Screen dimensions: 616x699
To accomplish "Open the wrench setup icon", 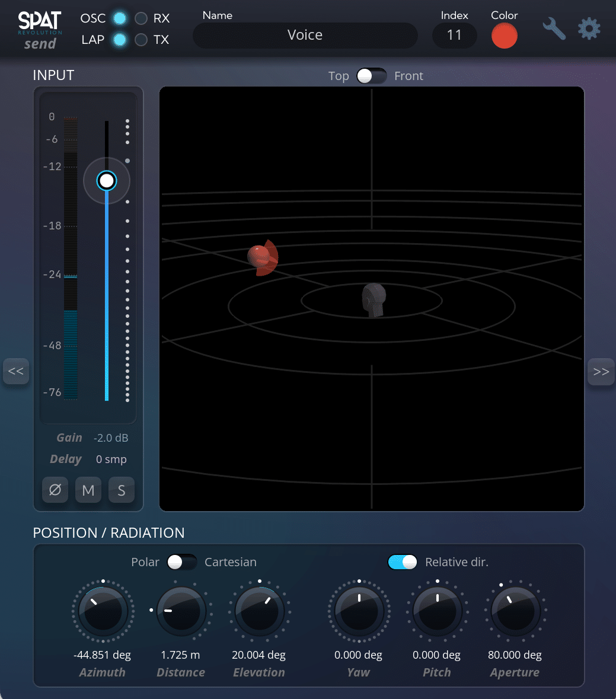I will pyautogui.click(x=554, y=29).
